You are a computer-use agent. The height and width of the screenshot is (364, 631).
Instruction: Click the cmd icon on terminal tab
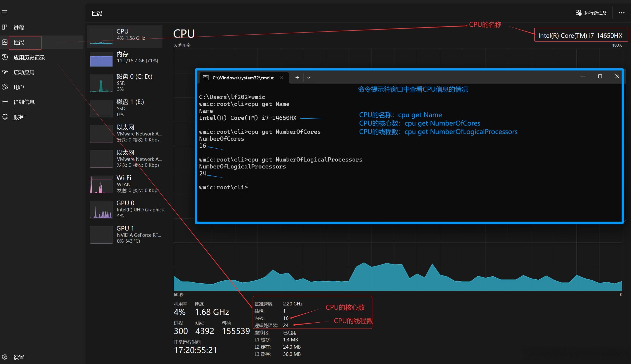(x=206, y=77)
